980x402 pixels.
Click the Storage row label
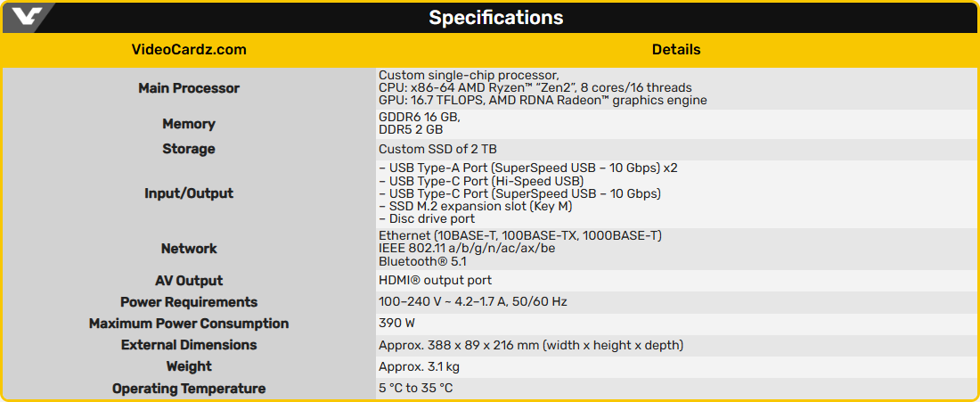click(189, 149)
